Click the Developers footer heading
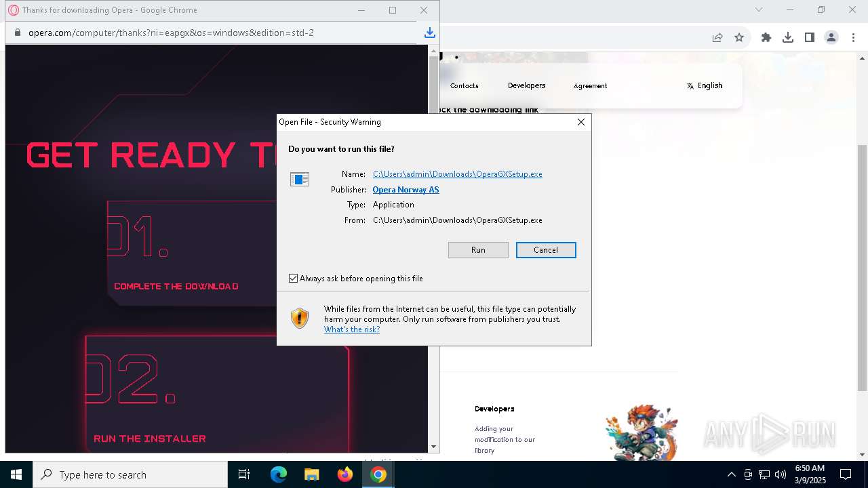The image size is (868, 488). 494,409
